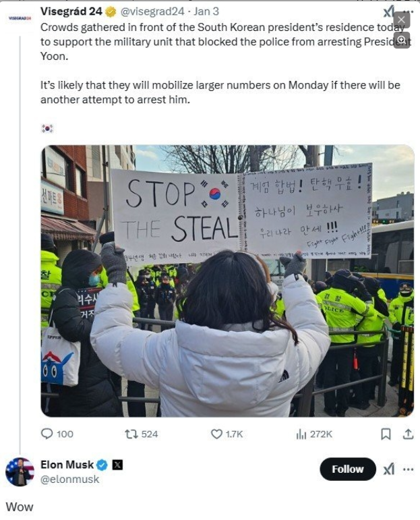This screenshot has height=520, width=420.
Task: Click the reply comment icon showing 100
Action: (x=47, y=434)
